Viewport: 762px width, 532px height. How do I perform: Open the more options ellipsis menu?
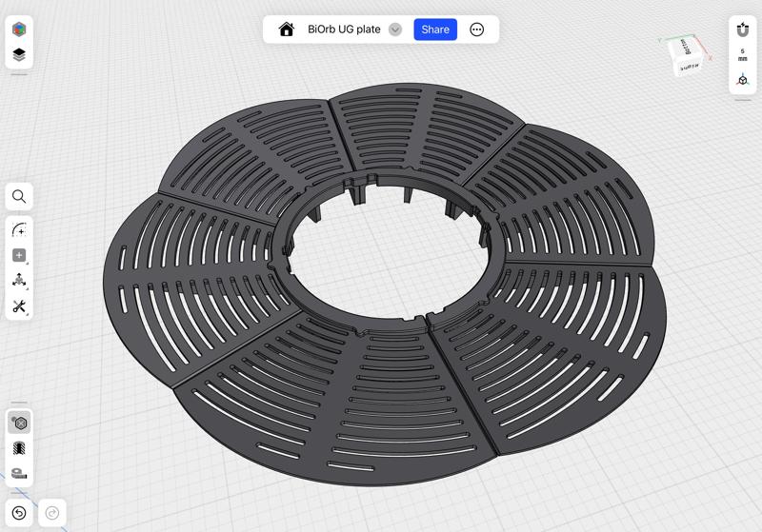tap(477, 30)
